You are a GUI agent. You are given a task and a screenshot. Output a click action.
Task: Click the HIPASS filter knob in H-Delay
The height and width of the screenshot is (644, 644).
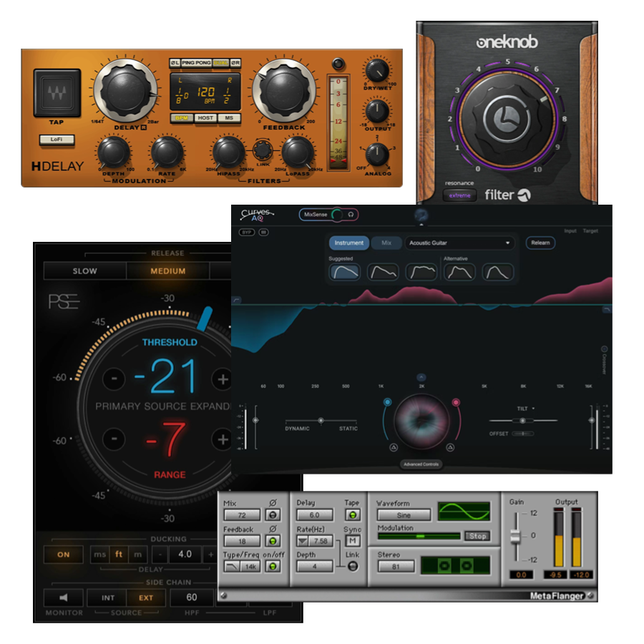228,153
